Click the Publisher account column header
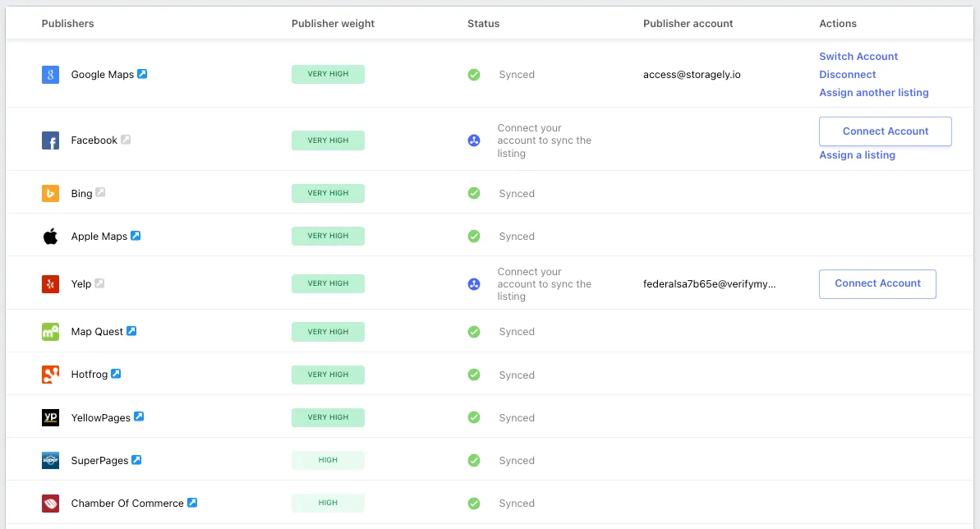Viewport: 980px width, 529px height. coord(688,24)
